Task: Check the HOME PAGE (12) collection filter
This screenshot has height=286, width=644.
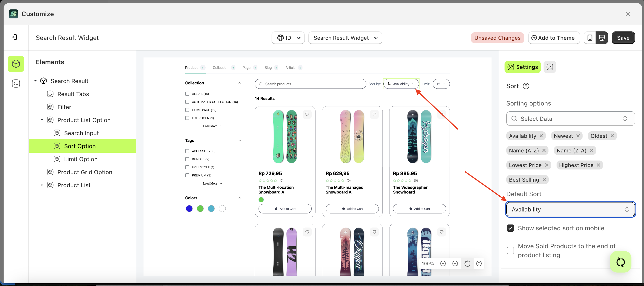Action: click(187, 110)
